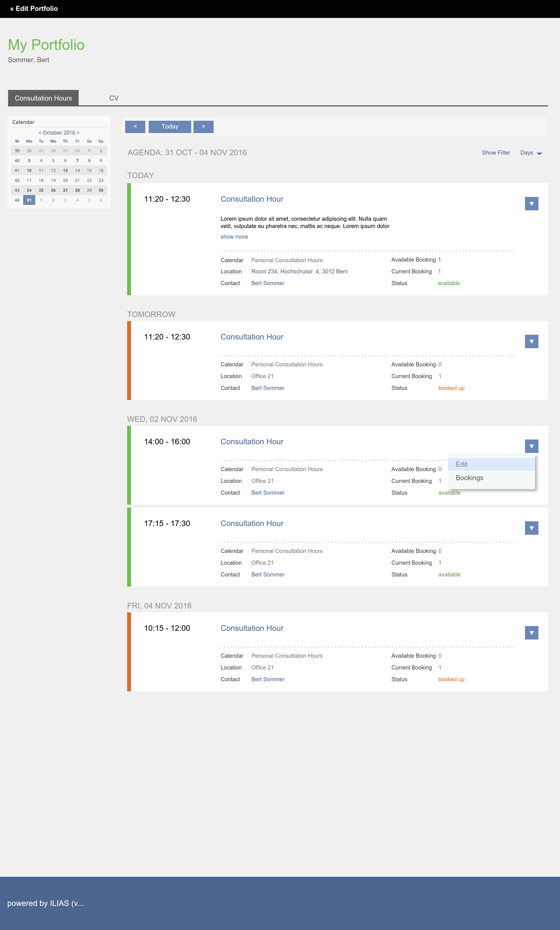The image size is (560, 930).
Task: Open week 42 in the calendar
Action: click(x=17, y=180)
